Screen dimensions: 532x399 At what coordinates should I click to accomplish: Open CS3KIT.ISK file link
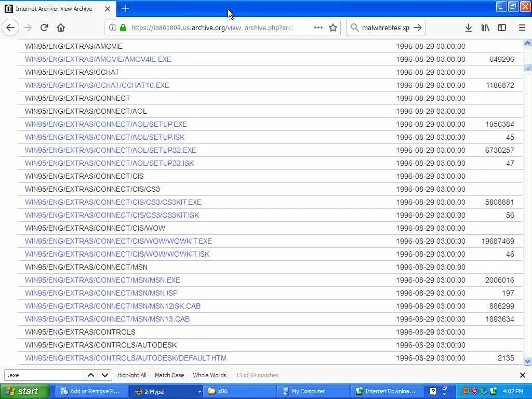point(112,215)
